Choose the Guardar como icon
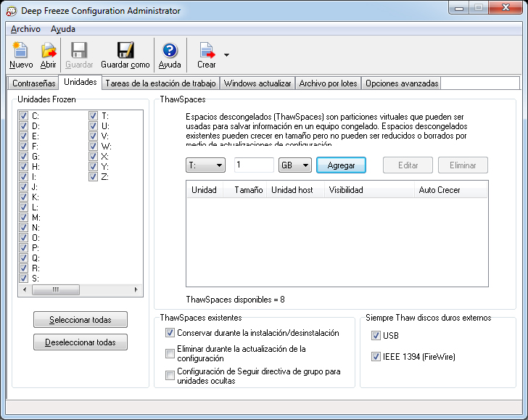Screen dimensions: 528x420 [125, 50]
